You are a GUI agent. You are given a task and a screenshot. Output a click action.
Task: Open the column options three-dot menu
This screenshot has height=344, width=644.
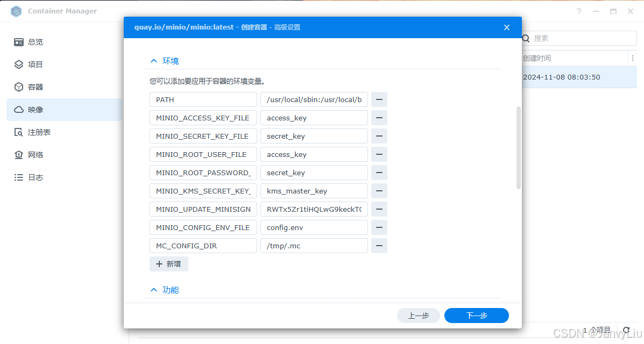[x=633, y=58]
